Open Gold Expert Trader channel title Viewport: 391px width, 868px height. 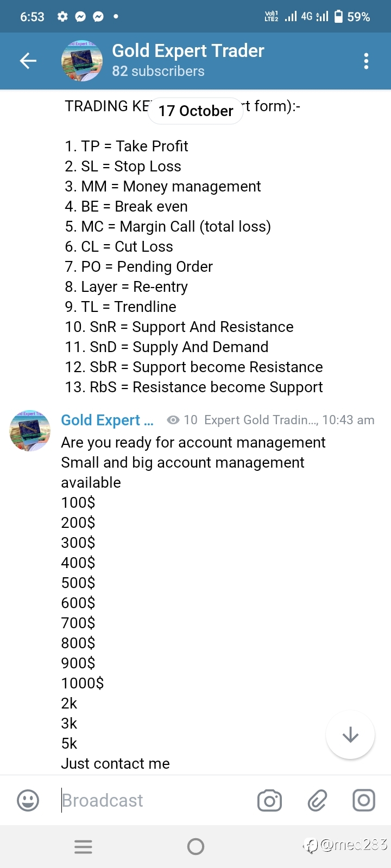click(188, 50)
